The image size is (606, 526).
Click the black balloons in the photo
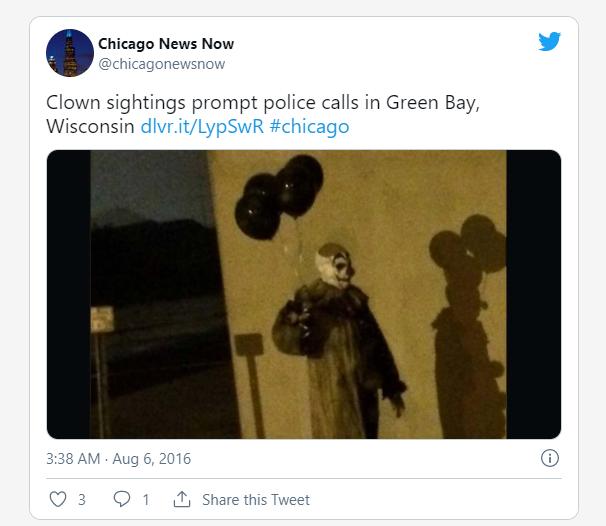tap(279, 197)
